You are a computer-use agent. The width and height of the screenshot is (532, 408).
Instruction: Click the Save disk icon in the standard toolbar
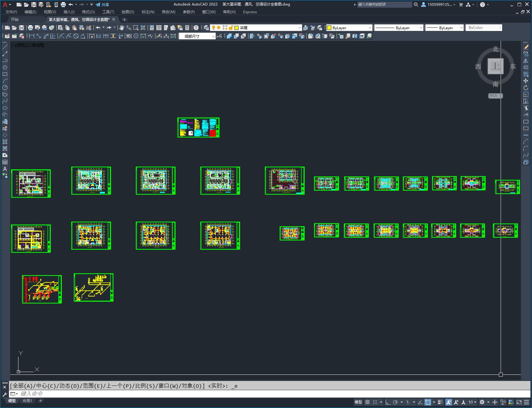click(x=21, y=28)
